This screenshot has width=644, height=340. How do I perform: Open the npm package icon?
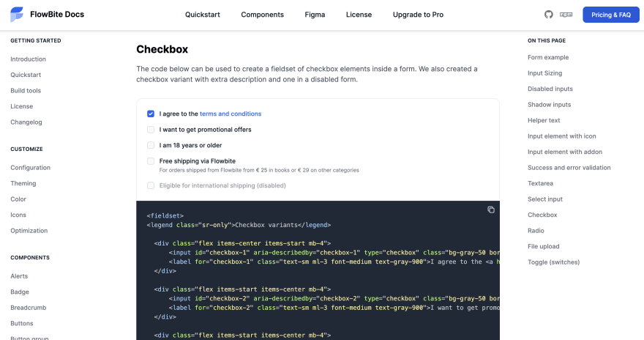[566, 15]
